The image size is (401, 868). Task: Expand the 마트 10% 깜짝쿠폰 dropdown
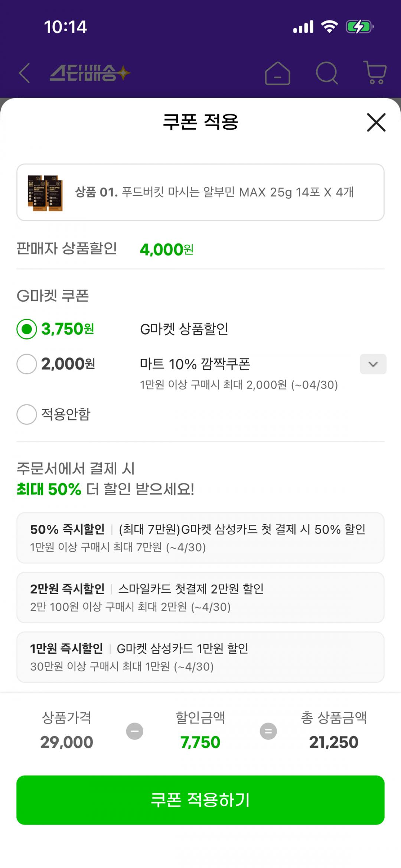click(373, 364)
